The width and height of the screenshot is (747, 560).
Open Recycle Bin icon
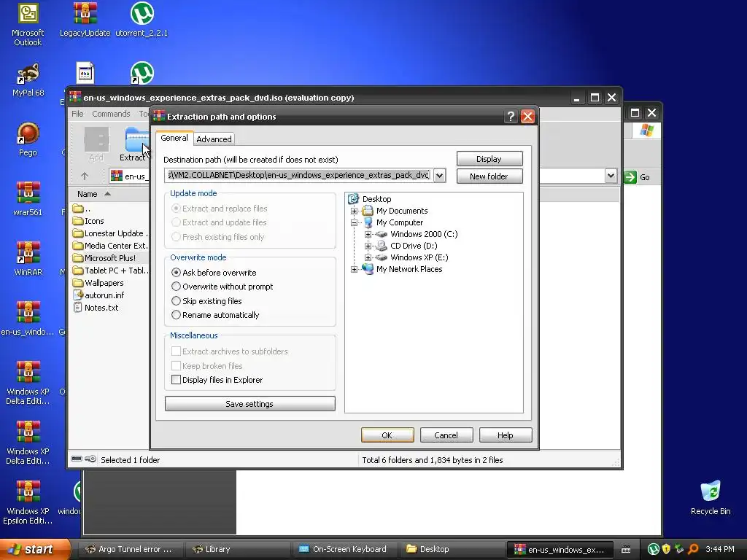point(711,497)
